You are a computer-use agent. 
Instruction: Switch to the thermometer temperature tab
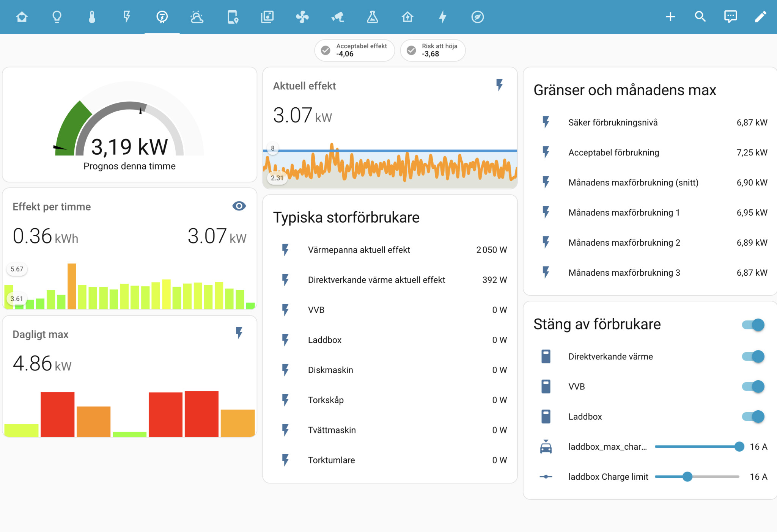tap(92, 17)
